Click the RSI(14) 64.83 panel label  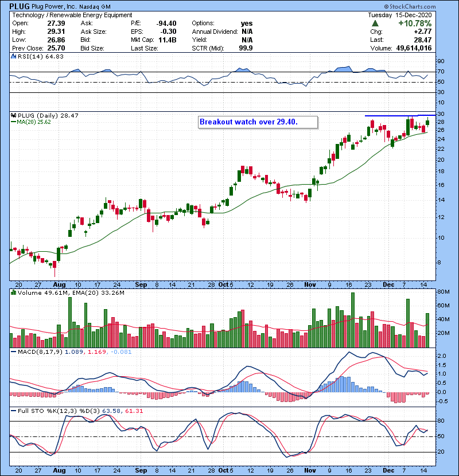pos(40,56)
